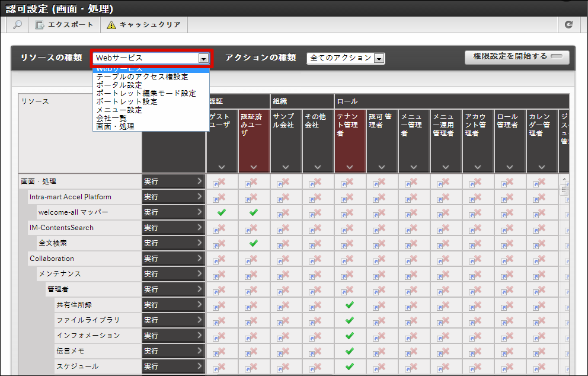This screenshot has width=588, height=376.
Task: Click the magnifier search icon in toolbar
Action: pos(18,25)
